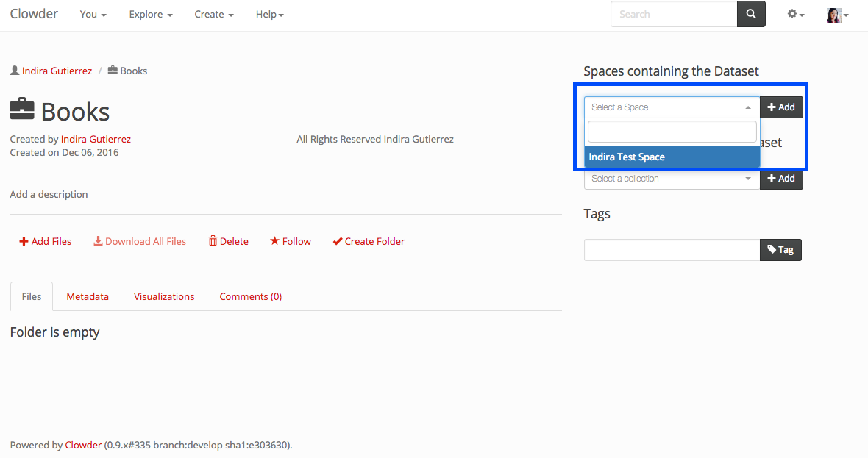868x458 pixels.
Task: Delete the Books dataset
Action: (229, 241)
